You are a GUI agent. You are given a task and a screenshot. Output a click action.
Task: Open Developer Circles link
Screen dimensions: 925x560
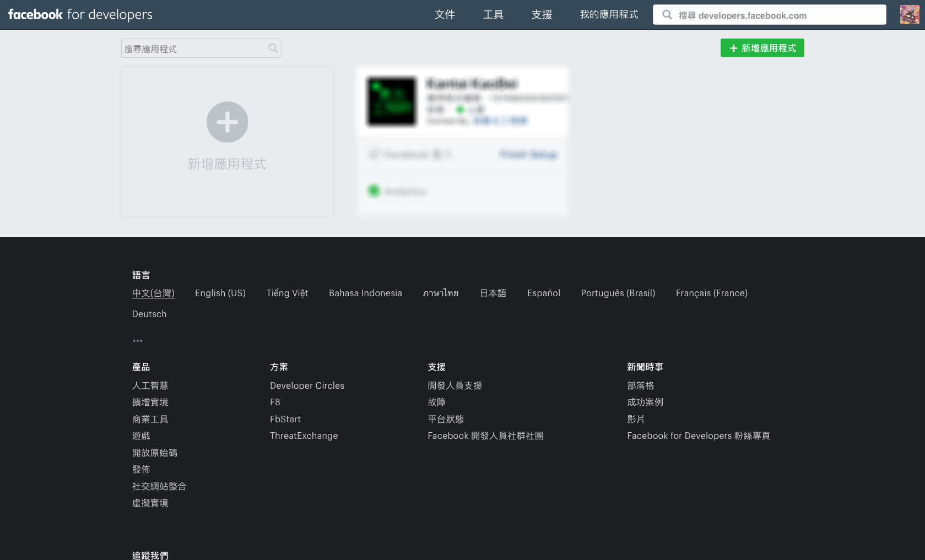(x=307, y=385)
